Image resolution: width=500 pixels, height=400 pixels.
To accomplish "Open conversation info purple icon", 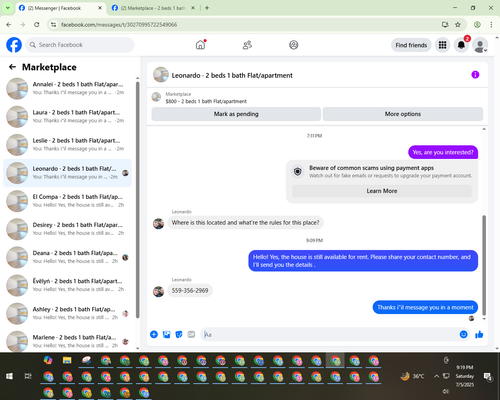I will pos(475,75).
